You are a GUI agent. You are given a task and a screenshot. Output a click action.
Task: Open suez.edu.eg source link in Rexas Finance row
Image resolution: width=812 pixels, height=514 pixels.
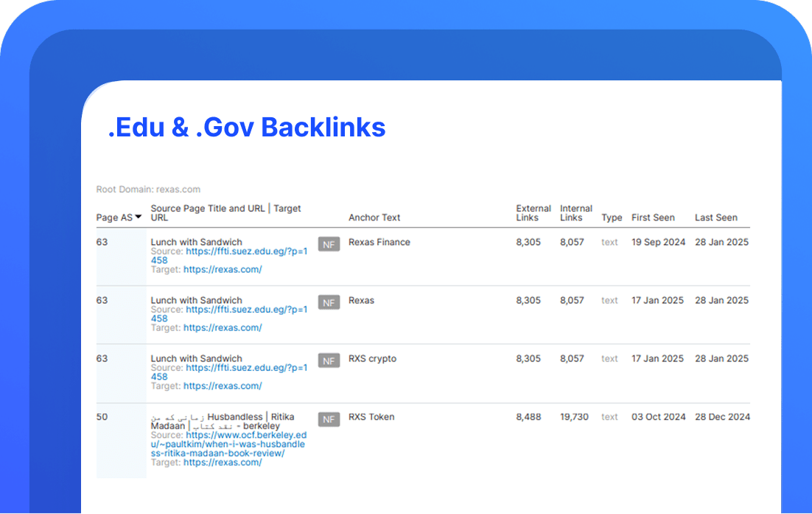point(229,256)
